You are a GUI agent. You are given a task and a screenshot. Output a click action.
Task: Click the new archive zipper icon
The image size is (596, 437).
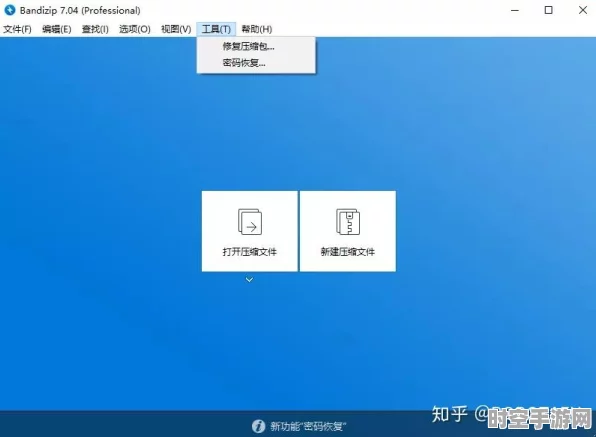pyautogui.click(x=348, y=222)
